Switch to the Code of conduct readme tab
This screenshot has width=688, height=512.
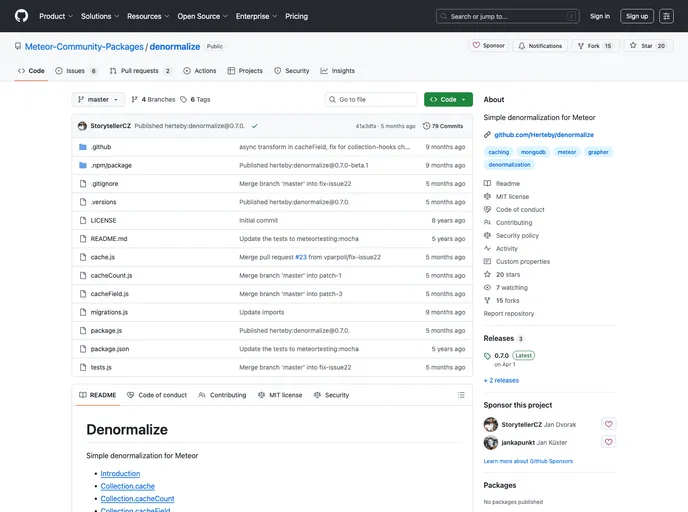[x=157, y=395]
